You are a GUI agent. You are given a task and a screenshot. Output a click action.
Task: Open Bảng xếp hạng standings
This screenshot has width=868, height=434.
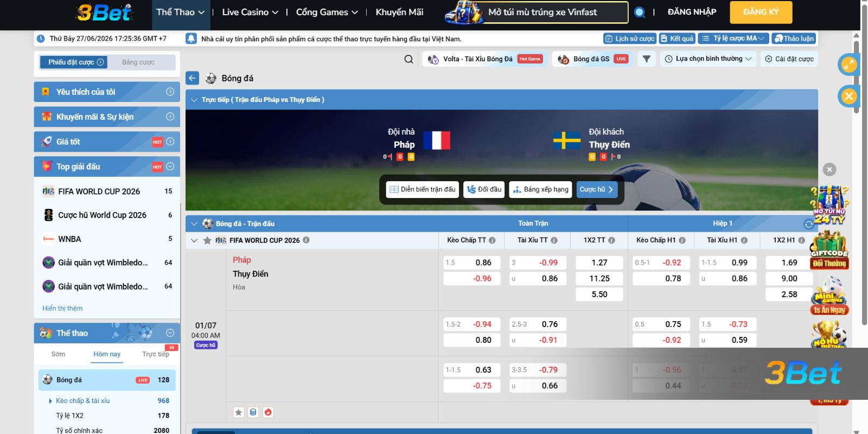(540, 189)
